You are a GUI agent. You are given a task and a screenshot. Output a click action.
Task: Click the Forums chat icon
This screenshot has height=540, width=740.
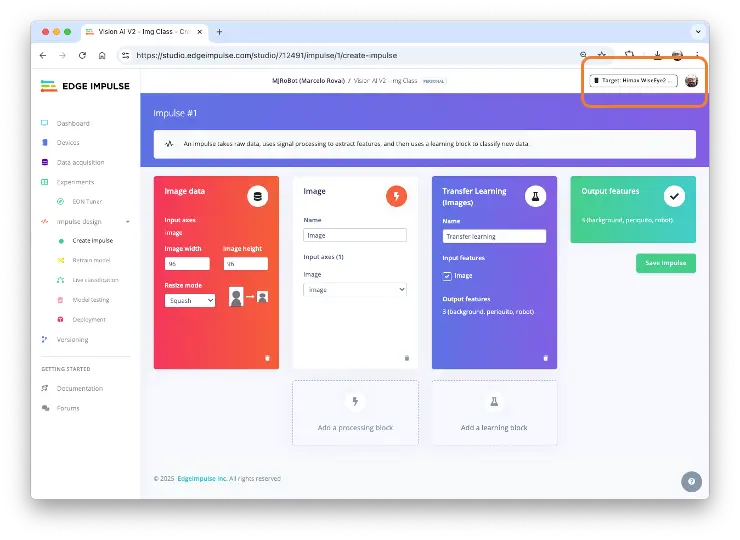[x=45, y=408]
